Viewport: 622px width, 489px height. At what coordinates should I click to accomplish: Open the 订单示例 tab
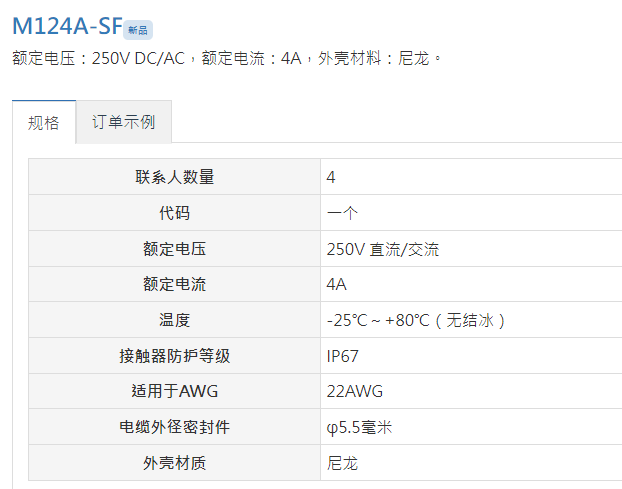[124, 122]
